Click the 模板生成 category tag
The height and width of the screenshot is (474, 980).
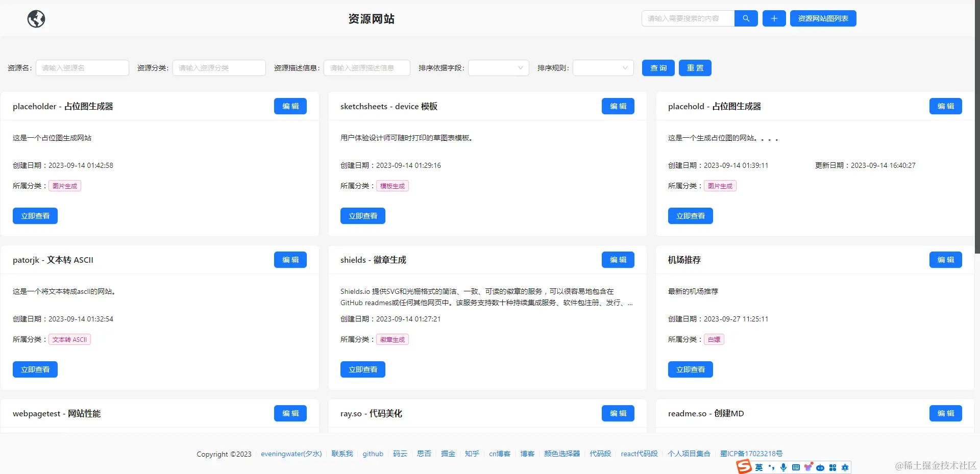[393, 186]
